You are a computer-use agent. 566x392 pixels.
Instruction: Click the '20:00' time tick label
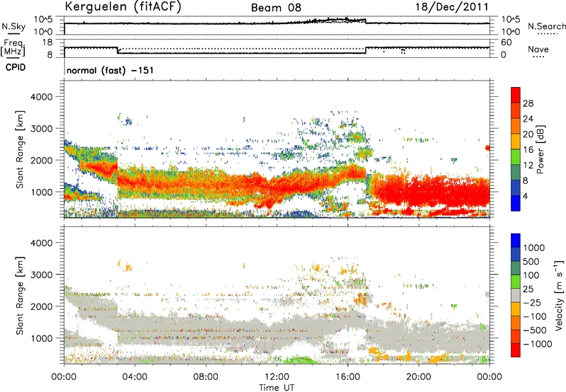(x=418, y=377)
